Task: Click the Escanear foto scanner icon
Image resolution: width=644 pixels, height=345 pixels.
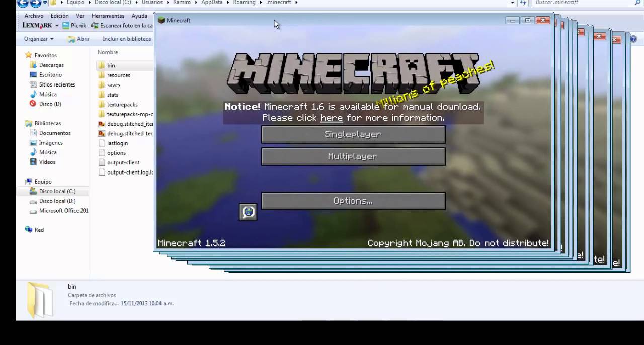Action: click(x=96, y=25)
